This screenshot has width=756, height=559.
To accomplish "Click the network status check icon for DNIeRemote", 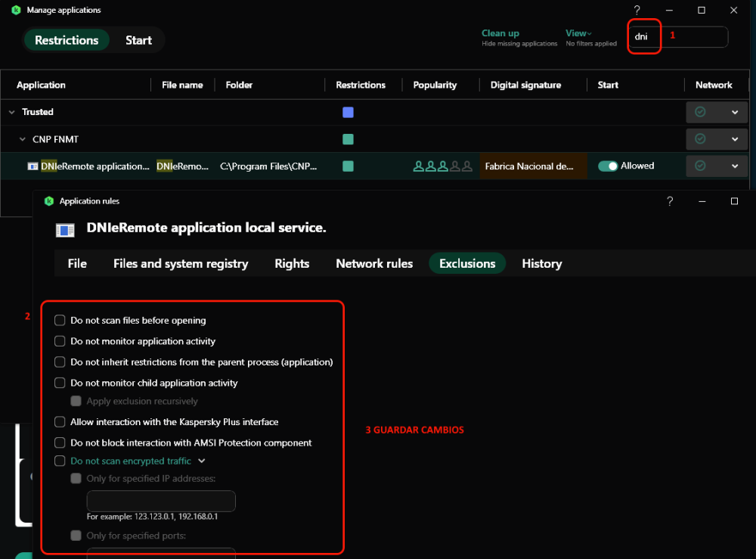I will (x=700, y=166).
